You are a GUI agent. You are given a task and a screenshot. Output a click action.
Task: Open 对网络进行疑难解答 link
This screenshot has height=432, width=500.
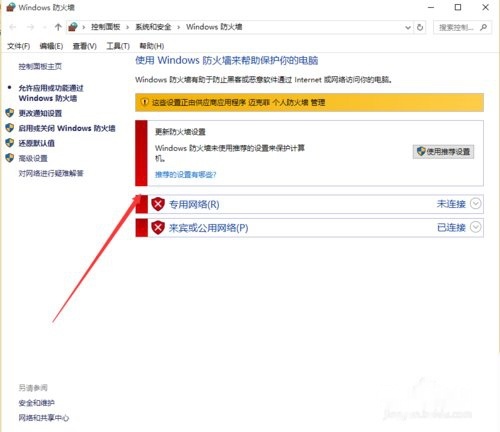pyautogui.click(x=51, y=173)
